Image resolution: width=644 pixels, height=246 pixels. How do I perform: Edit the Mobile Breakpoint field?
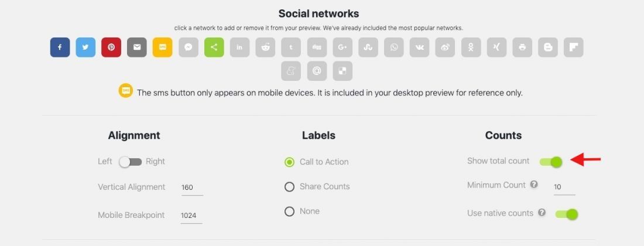(x=191, y=216)
